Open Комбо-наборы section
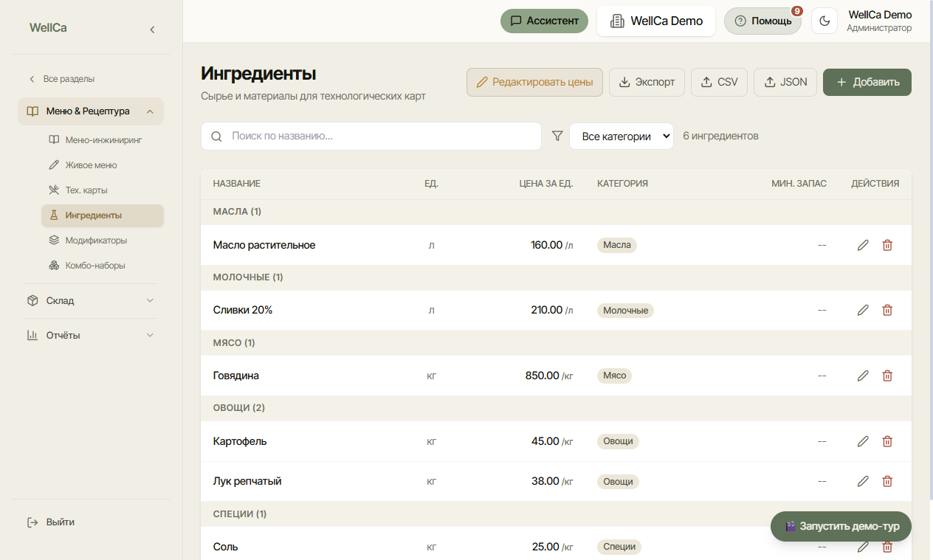The image size is (933, 560). tap(103, 266)
